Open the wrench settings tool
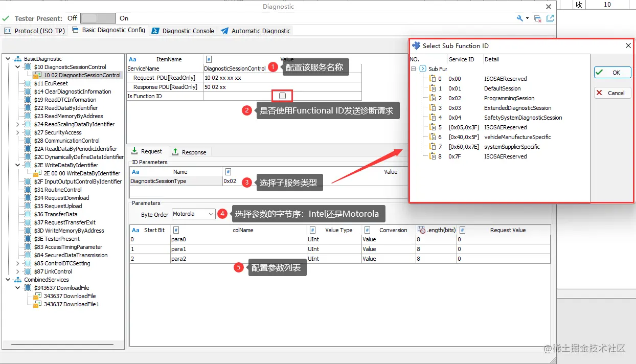The width and height of the screenshot is (636, 364). pos(519,18)
